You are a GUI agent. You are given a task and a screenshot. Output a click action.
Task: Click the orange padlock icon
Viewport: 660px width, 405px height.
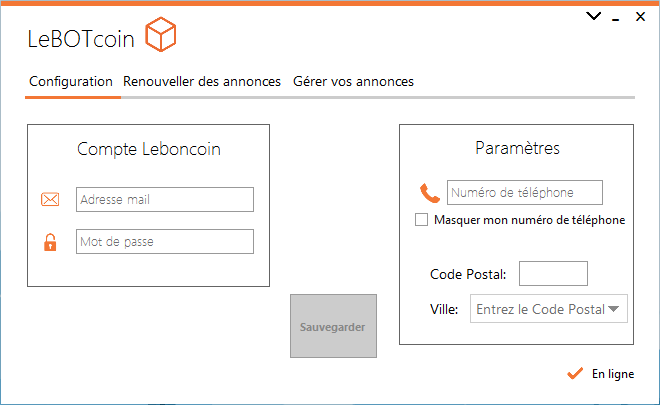[x=50, y=242]
